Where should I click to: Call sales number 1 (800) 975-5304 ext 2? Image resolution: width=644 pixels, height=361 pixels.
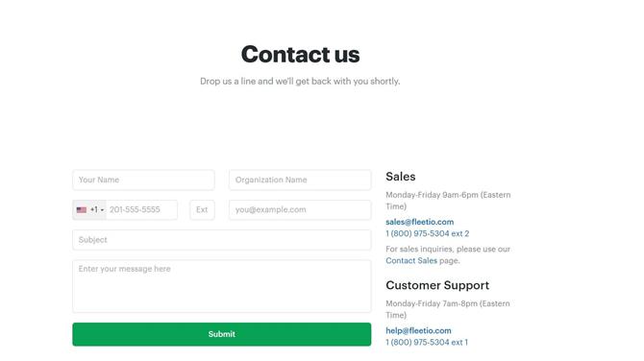(427, 233)
